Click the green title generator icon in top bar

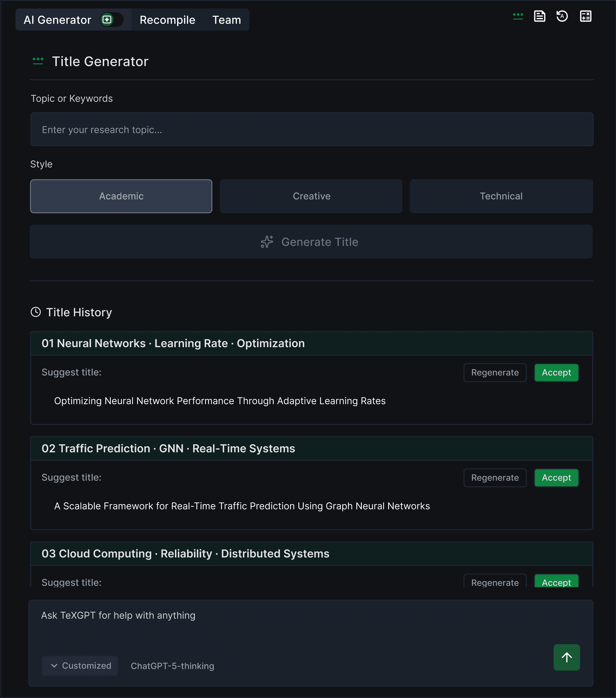click(518, 16)
